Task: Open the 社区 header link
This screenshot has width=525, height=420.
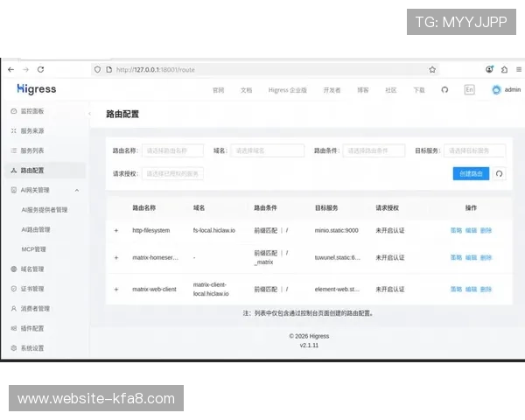Action: 391,90
